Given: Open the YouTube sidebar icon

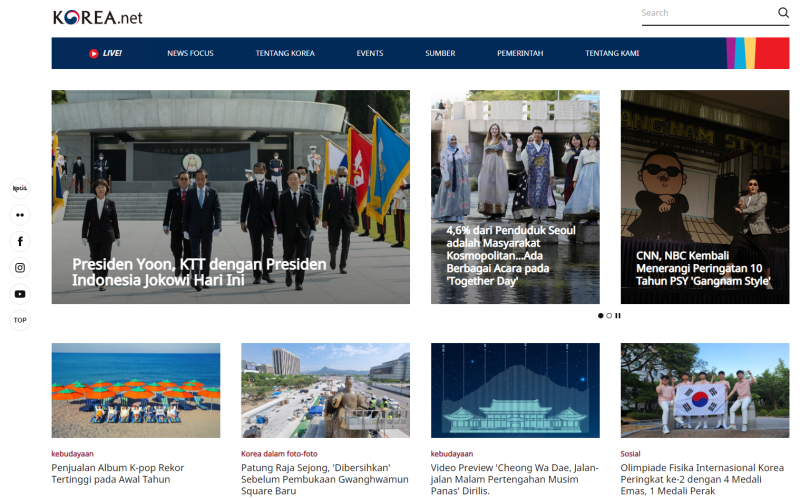Looking at the screenshot, I should 20,294.
